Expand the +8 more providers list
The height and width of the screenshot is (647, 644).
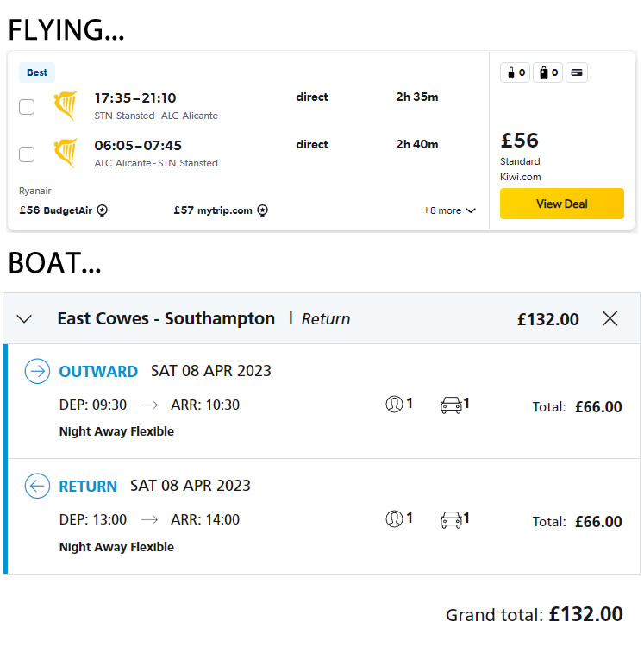point(449,210)
